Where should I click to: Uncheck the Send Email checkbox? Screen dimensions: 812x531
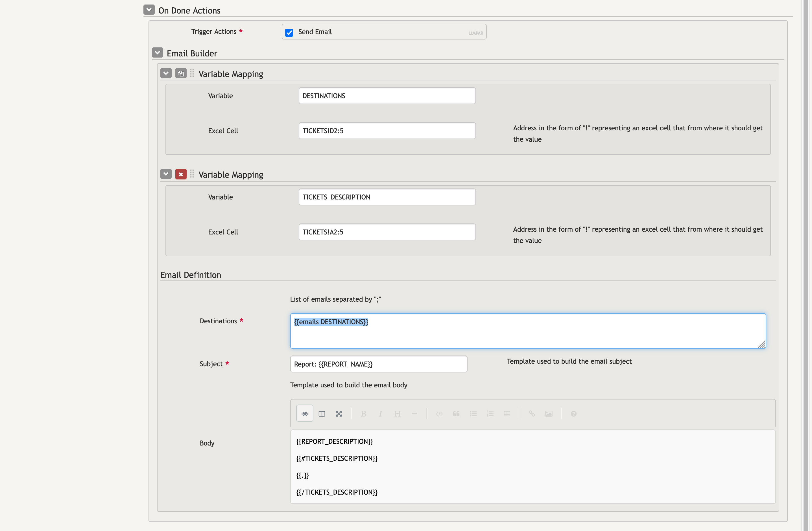[x=289, y=32]
